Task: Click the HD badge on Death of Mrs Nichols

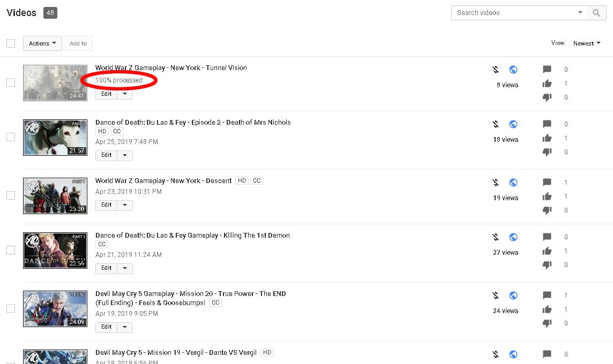Action: (x=102, y=131)
